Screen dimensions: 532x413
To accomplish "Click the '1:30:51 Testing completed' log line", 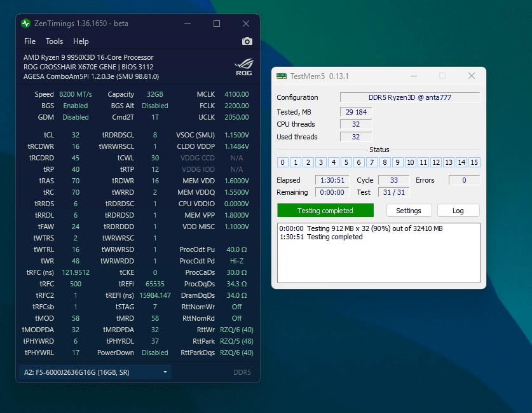I will (321, 237).
